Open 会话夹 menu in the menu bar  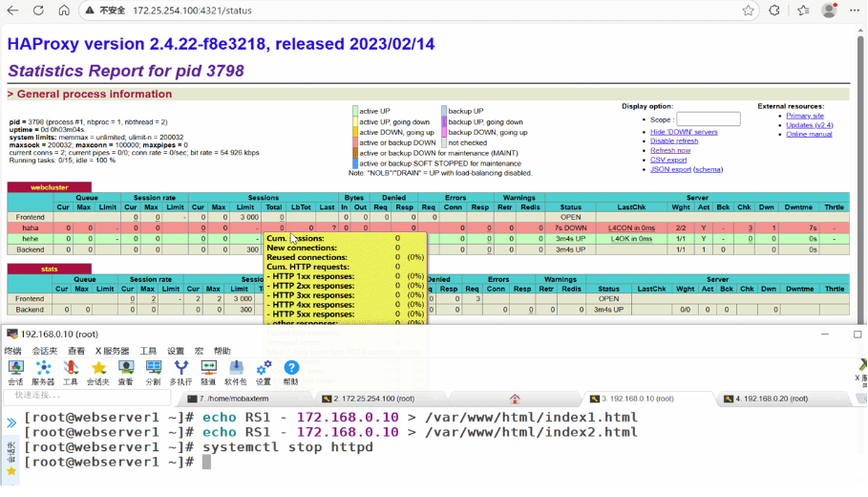click(x=44, y=351)
